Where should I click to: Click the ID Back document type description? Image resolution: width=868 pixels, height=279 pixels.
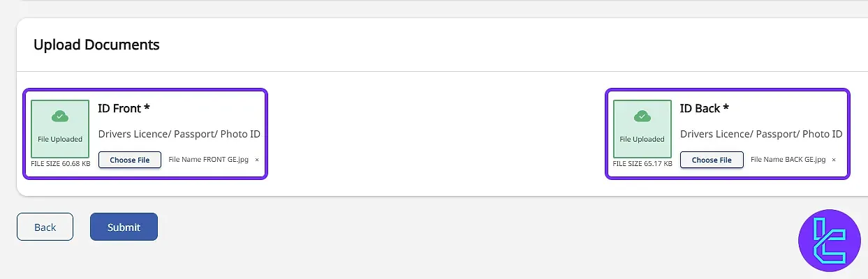pyautogui.click(x=761, y=134)
